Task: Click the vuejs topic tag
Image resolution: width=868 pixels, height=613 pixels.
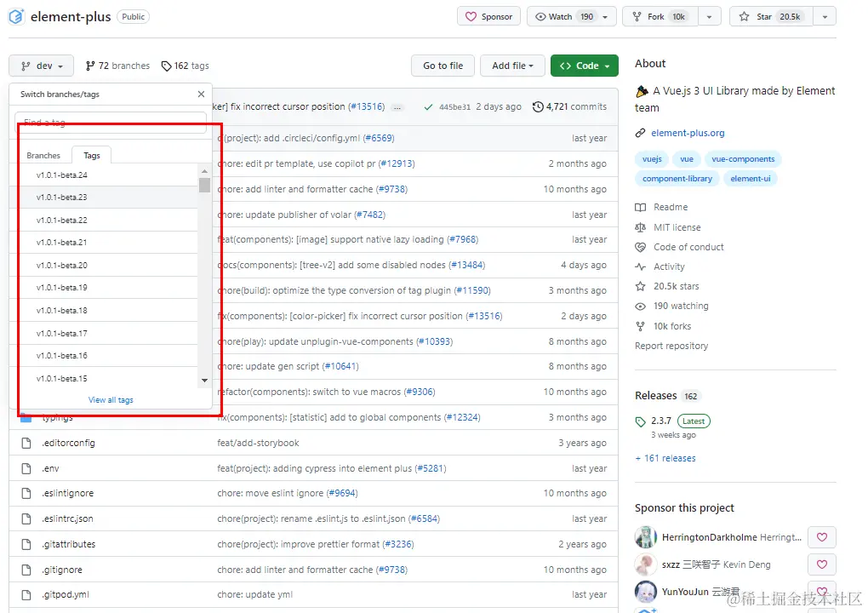Action: 652,159
